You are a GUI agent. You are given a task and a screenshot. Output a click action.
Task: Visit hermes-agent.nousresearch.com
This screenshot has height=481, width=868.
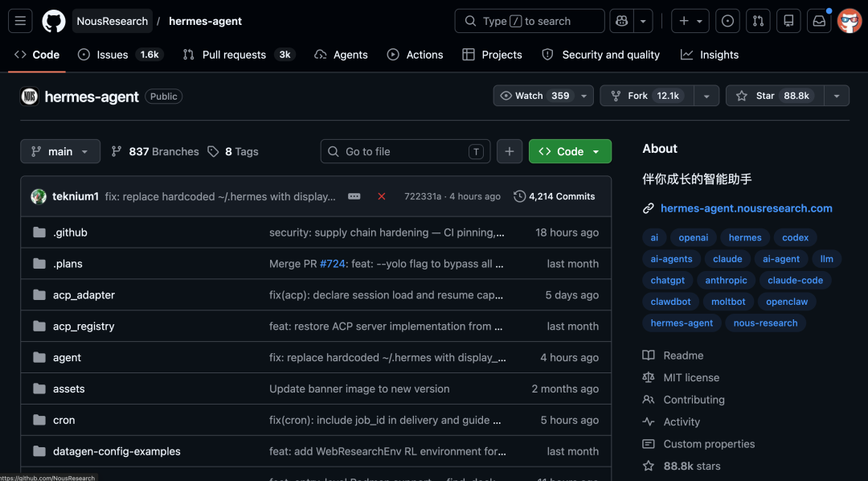[747, 208]
